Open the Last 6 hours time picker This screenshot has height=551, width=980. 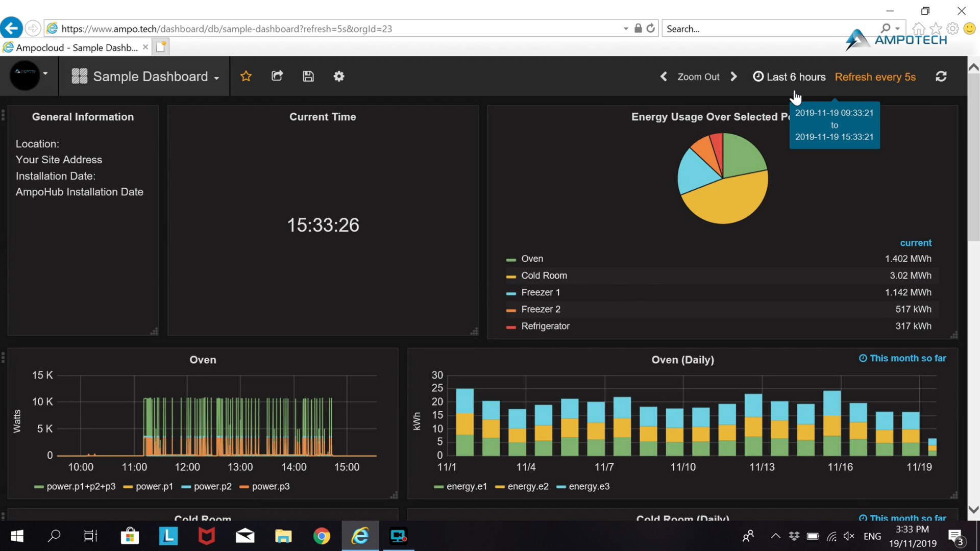790,77
